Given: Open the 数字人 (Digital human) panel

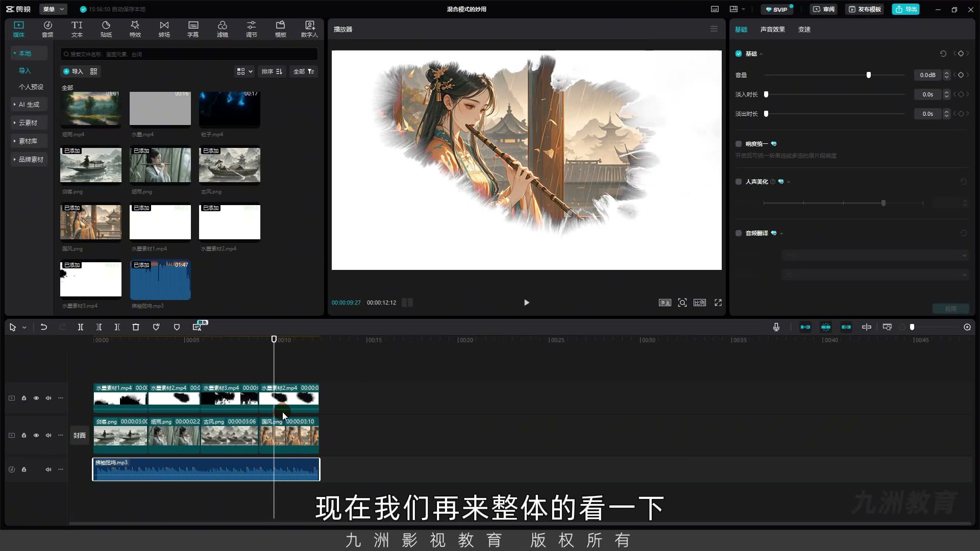Looking at the screenshot, I should (x=309, y=29).
